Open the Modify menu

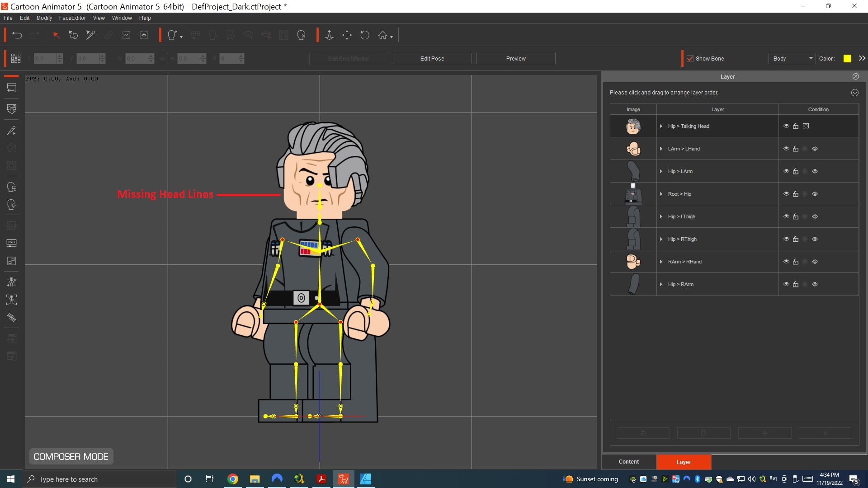tap(44, 18)
